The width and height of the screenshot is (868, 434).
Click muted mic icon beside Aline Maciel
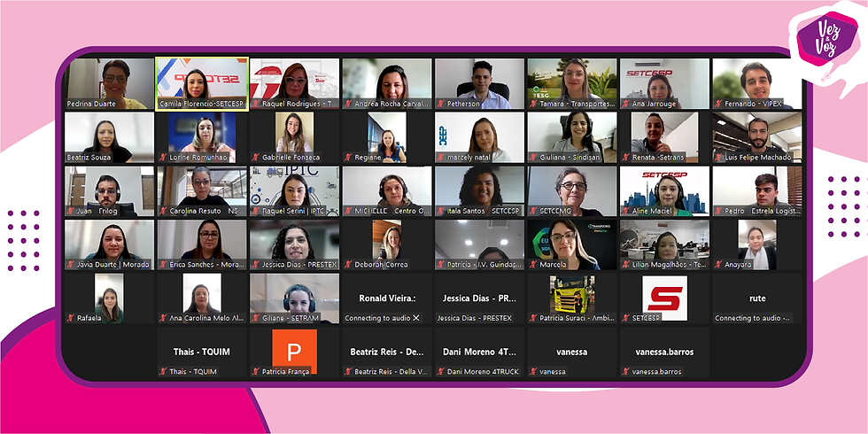626,211
